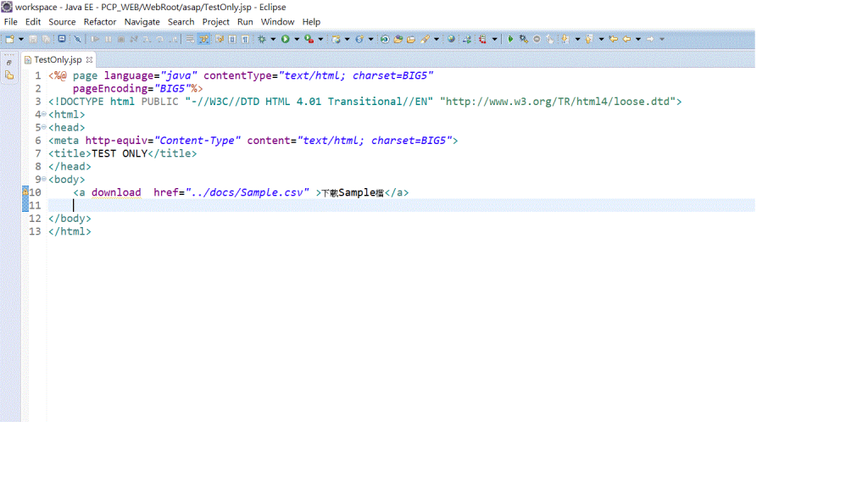Click the gear with wrench icon
Image resolution: width=868 pixels, height=488 pixels.
tap(524, 39)
